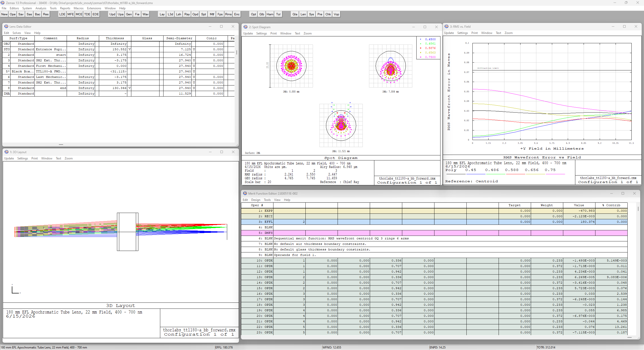Viewport: 644px width, 350px height.
Task: Open Settings in the Spot Diagram window
Action: point(261,33)
